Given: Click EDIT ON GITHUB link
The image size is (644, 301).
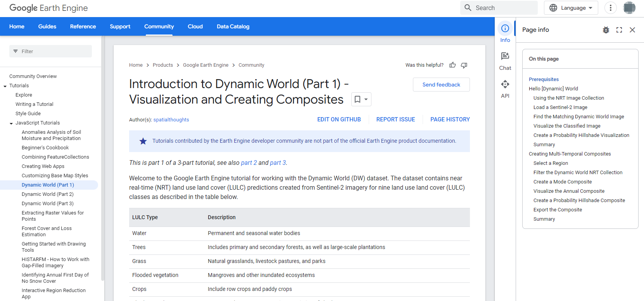Looking at the screenshot, I should 339,119.
